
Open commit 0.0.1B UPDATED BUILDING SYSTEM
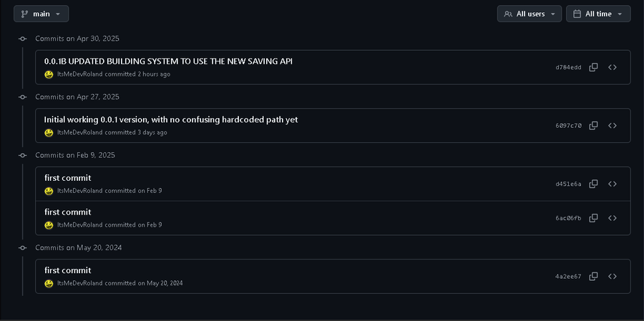168,61
